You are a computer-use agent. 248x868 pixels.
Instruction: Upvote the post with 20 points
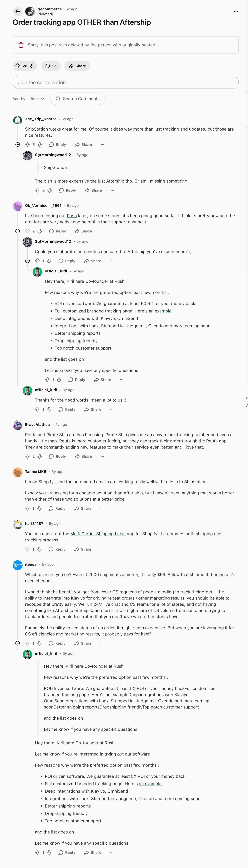pos(18,66)
